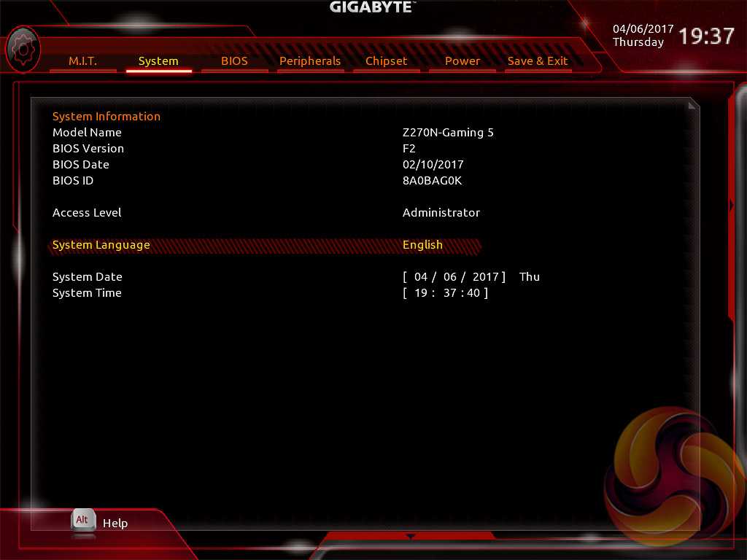This screenshot has height=560, width=747.
Task: Click the System Date year field 2017
Action: point(485,276)
